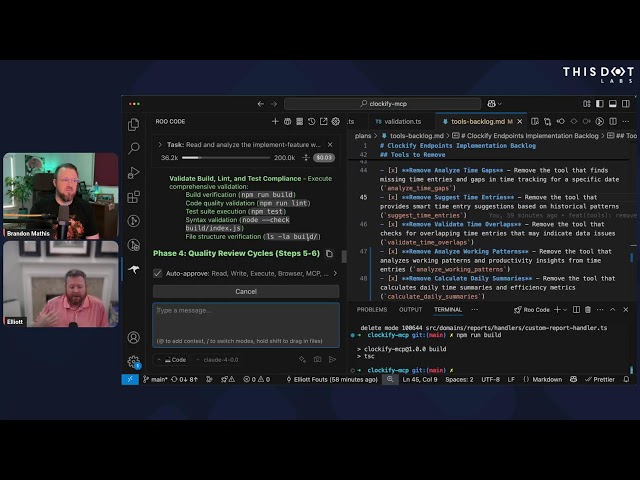Open the Run and Debug view
Screen dimensions: 640x480
[133, 173]
